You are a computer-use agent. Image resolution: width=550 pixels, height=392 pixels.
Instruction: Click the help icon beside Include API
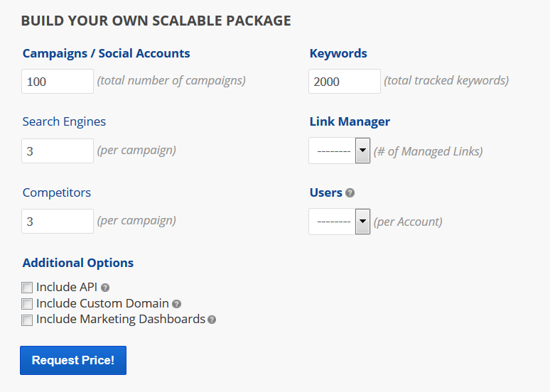[105, 288]
